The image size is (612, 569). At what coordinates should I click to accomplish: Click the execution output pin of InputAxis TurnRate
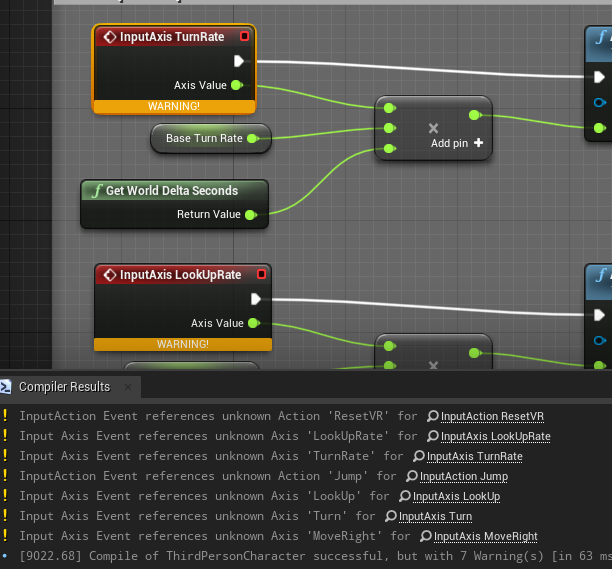coord(238,61)
